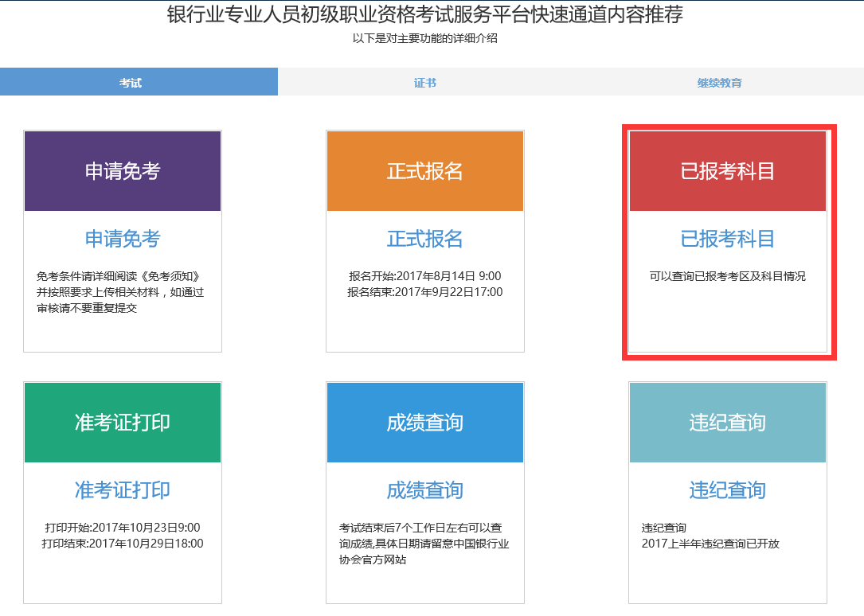Click the blue 成绩查询 text link
Viewport: 864px width, 616px height.
coord(424,490)
